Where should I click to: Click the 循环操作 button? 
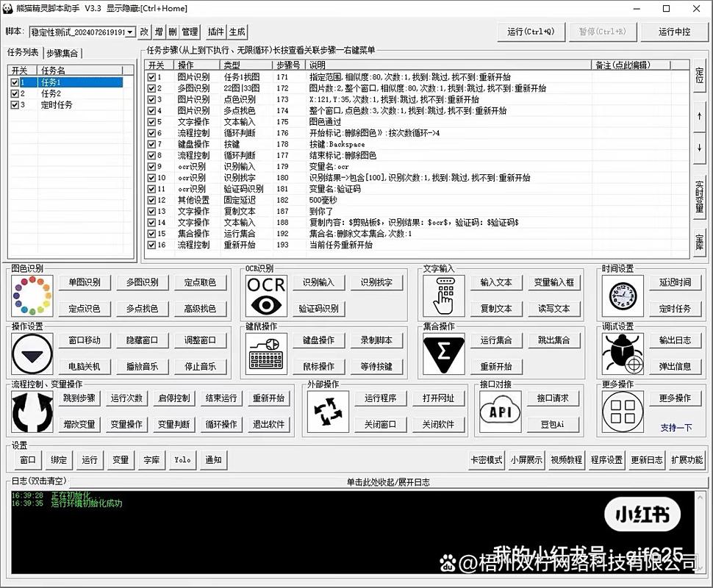click(x=221, y=425)
